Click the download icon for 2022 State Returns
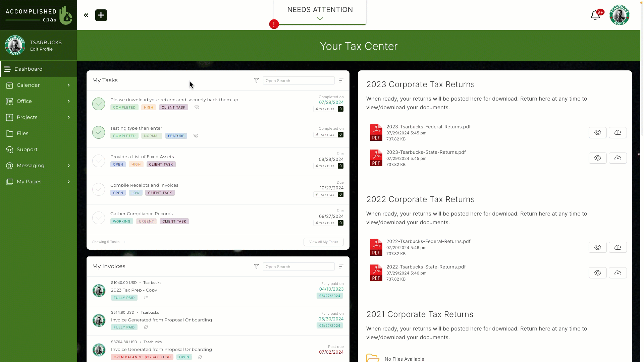The image size is (644, 362). pos(618,272)
